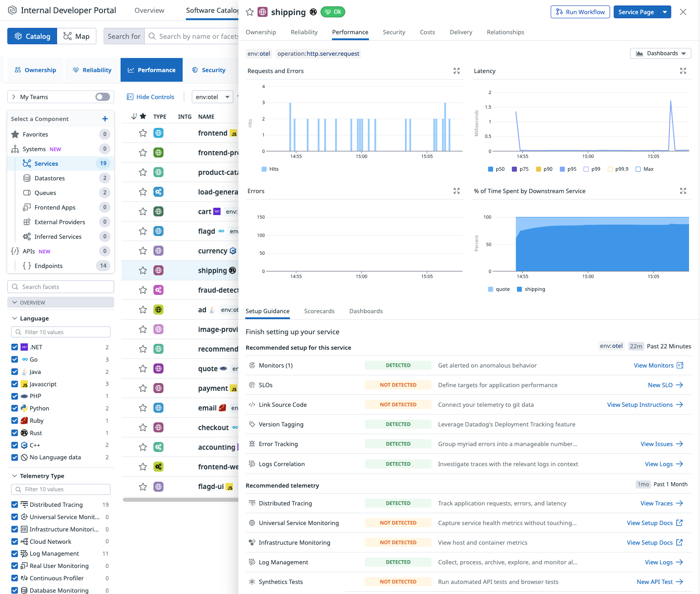
Task: Open the Past 22 Minutes time selector
Action: pyautogui.click(x=660, y=346)
